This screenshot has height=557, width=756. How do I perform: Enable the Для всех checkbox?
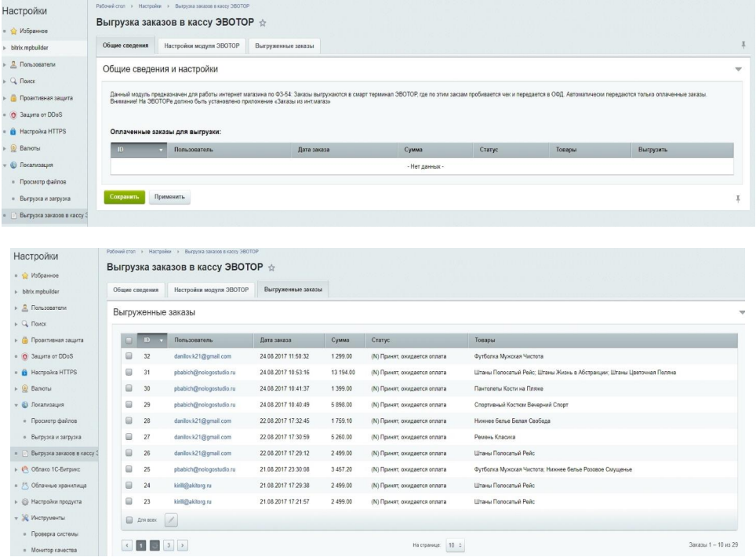[129, 520]
